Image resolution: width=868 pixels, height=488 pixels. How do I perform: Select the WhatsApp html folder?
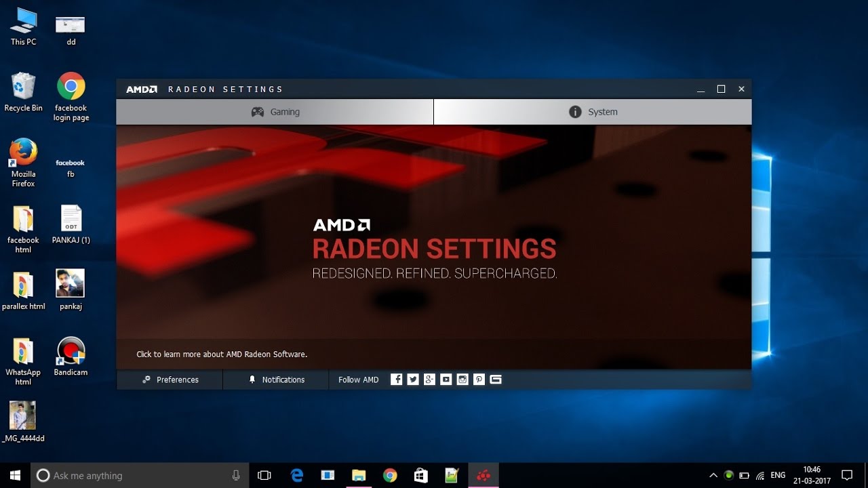tap(23, 361)
